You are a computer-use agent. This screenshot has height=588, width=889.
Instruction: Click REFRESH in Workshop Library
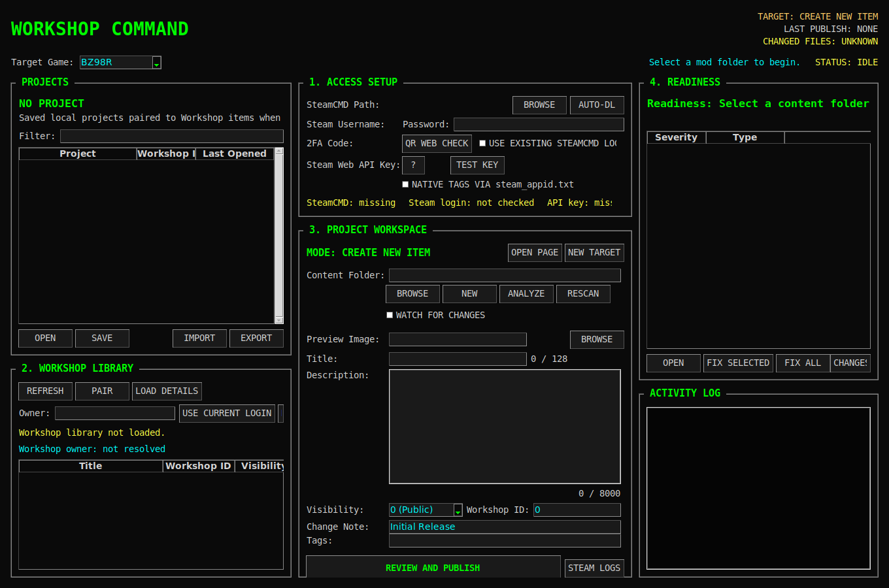click(45, 391)
